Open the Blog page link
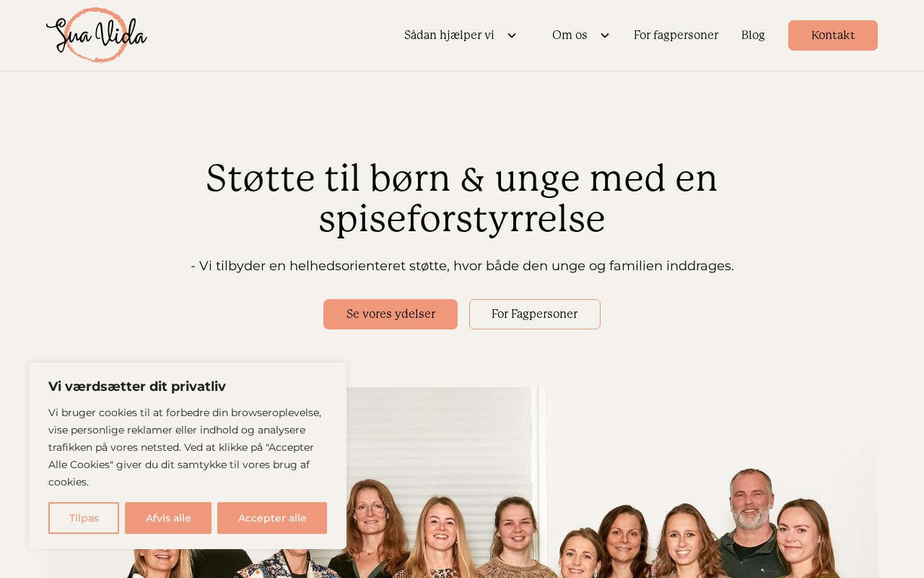Viewport: 924px width, 578px height. [x=753, y=35]
